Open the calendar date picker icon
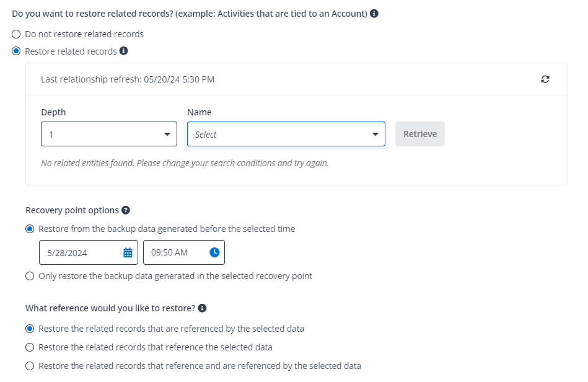This screenshot has height=382, width=588. (128, 252)
